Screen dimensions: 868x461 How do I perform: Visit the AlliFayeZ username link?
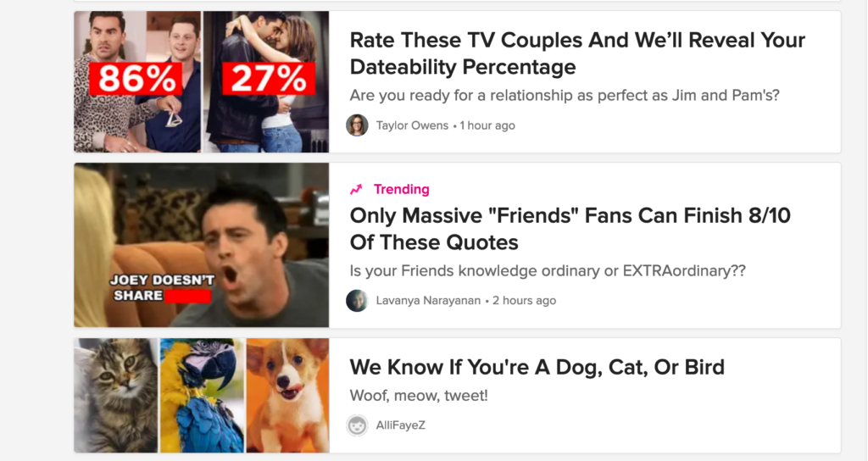[400, 425]
